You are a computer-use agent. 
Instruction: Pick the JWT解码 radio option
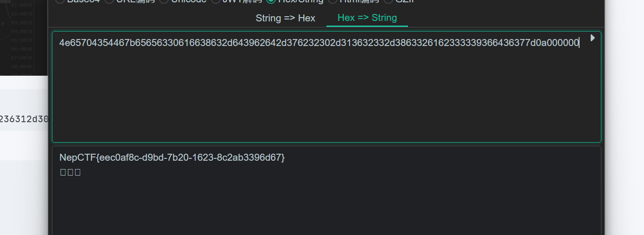click(216, 1)
